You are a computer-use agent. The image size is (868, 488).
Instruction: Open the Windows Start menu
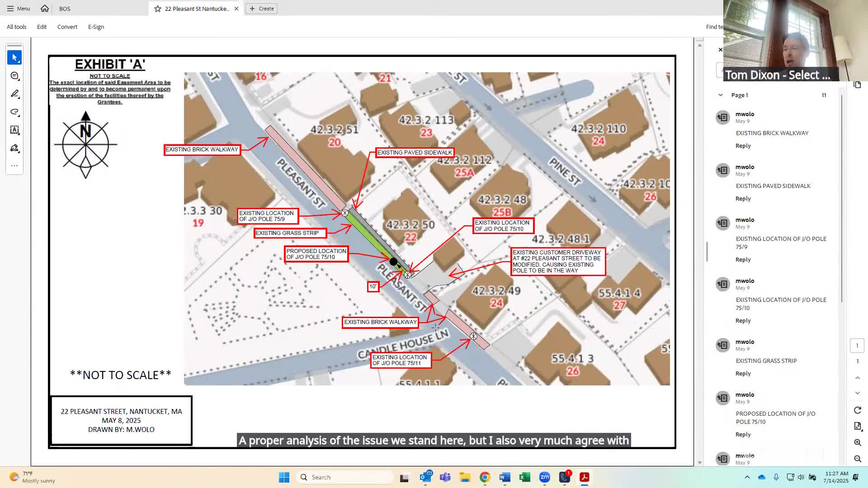coord(284,477)
